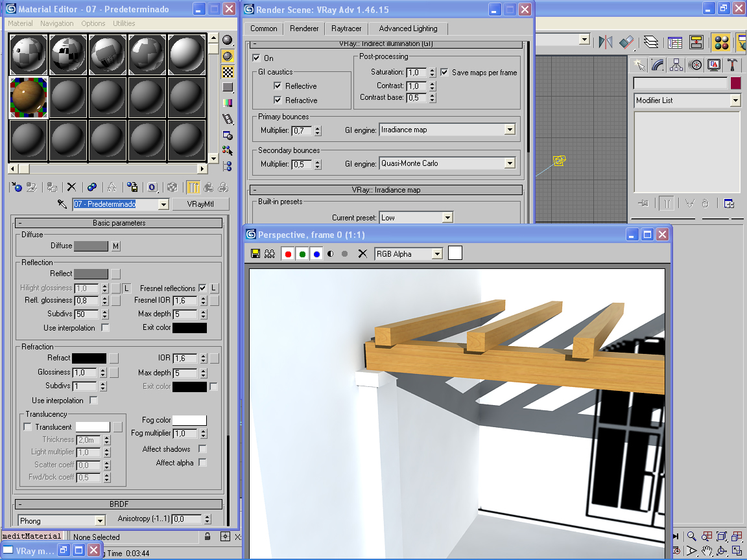Screen dimensions: 747x560
Task: Toggle Translucent checkbox
Action: tap(28, 427)
